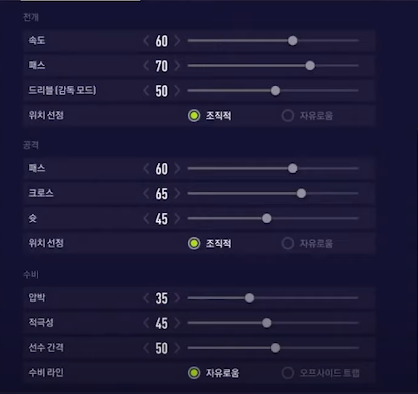Increase 적극성 value with right arrow
Viewport: 418px width, 394px height.
[177, 323]
